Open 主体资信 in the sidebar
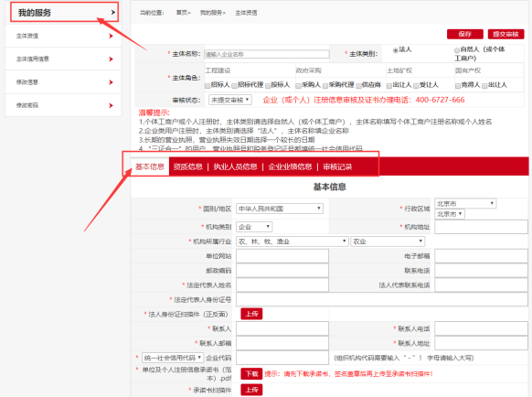Screen dimensions: 532x397 (x=63, y=36)
